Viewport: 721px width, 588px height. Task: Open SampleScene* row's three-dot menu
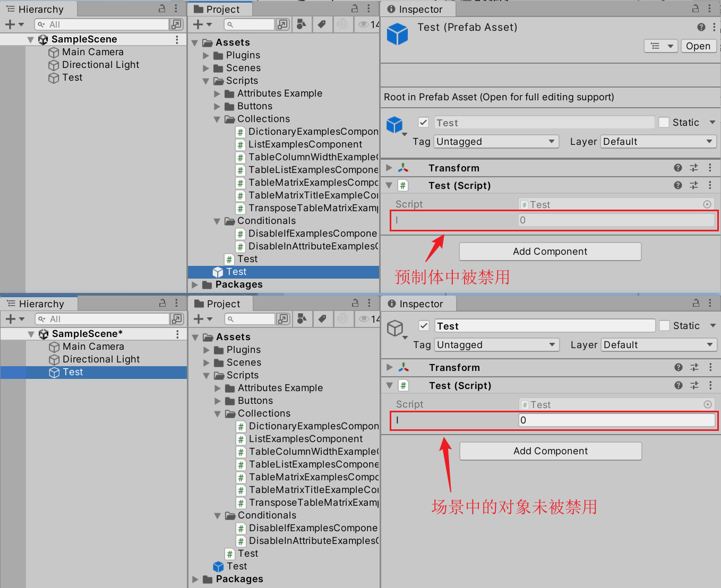coord(177,334)
